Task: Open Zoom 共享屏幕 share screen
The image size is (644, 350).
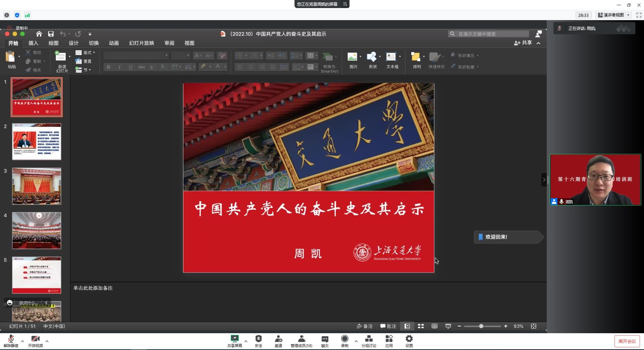Action: tap(234, 341)
